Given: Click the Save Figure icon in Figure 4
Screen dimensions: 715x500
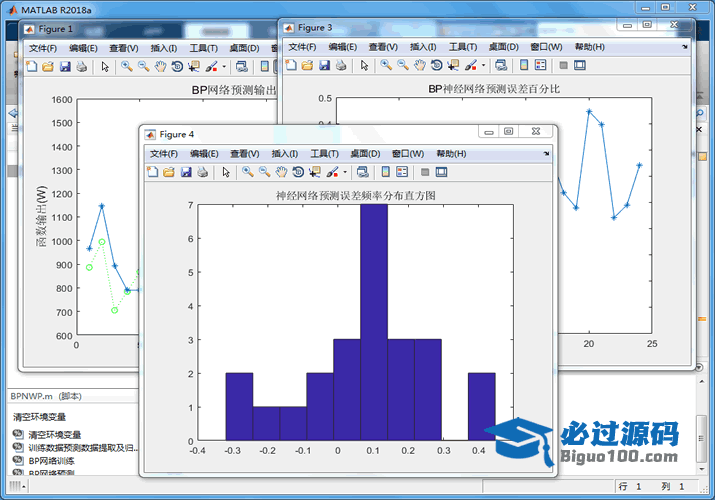Looking at the screenshot, I should 186,172.
